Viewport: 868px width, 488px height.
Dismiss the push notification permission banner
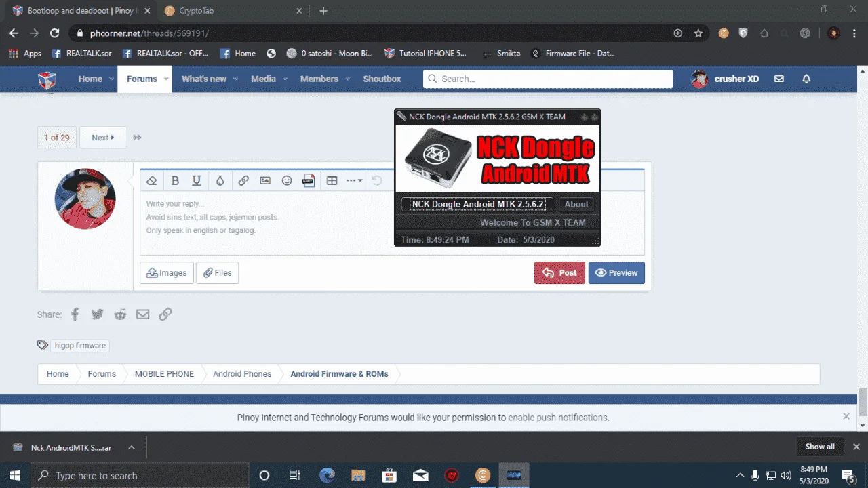coord(846,416)
